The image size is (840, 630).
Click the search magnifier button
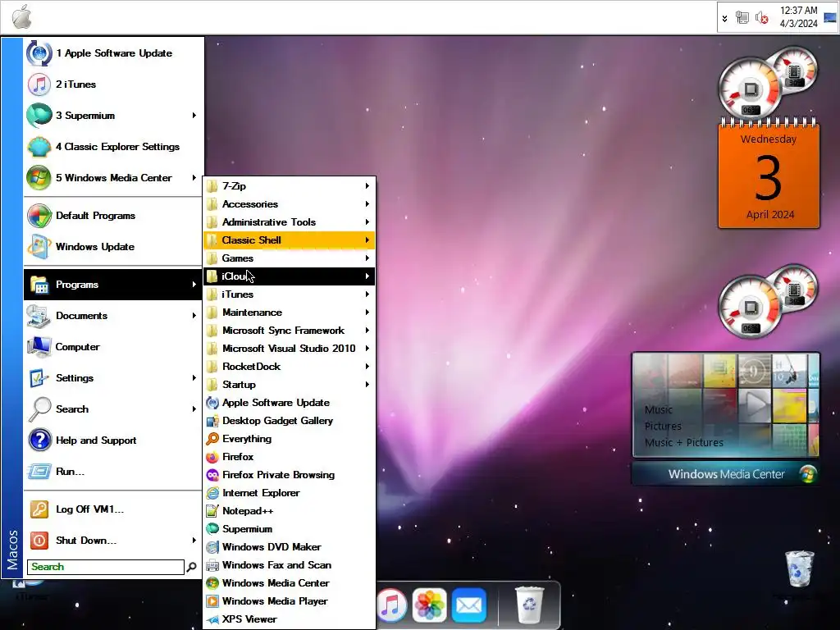[x=192, y=567]
